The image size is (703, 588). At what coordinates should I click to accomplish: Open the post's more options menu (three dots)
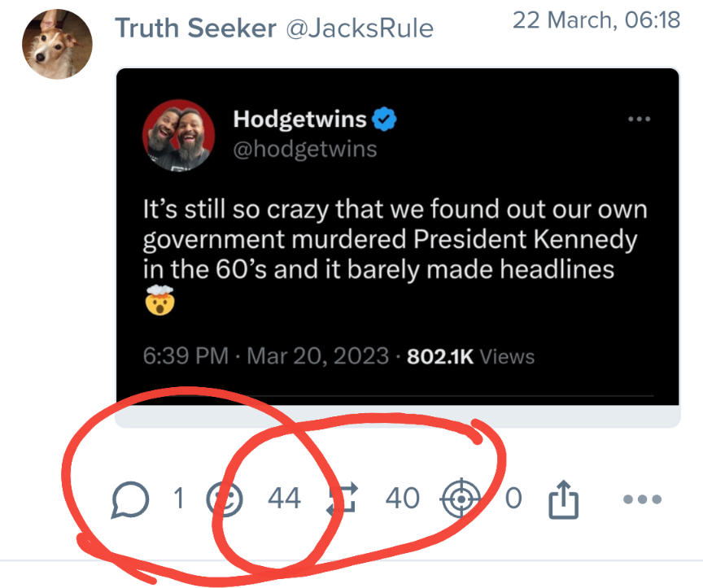pos(643,499)
